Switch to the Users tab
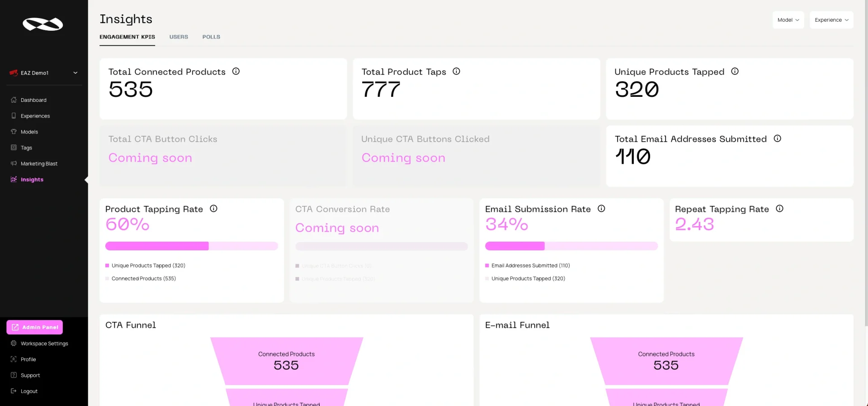Viewport: 868px width, 406px height. [x=179, y=37]
